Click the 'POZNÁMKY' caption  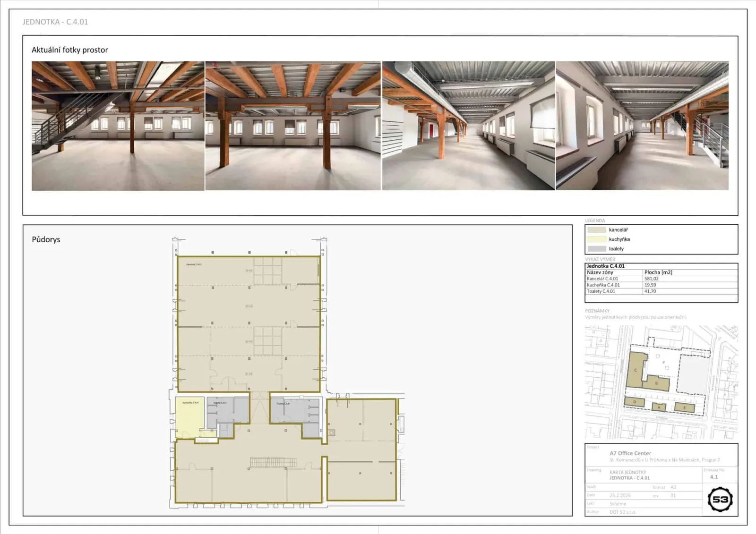[x=597, y=311]
